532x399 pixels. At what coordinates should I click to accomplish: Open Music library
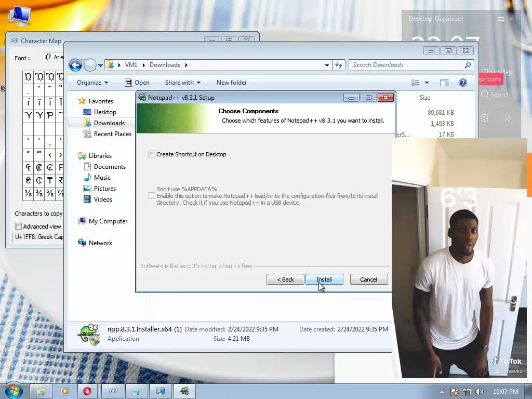pyautogui.click(x=102, y=178)
